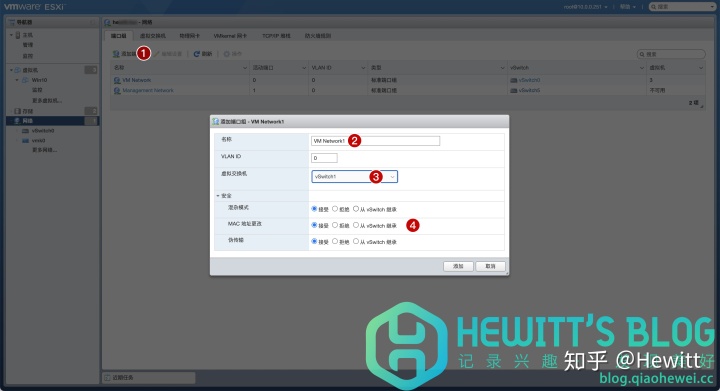This screenshot has width=720, height=391.
Task: Open More VMs (更多虚拟机...) in navigator
Action: coord(47,101)
